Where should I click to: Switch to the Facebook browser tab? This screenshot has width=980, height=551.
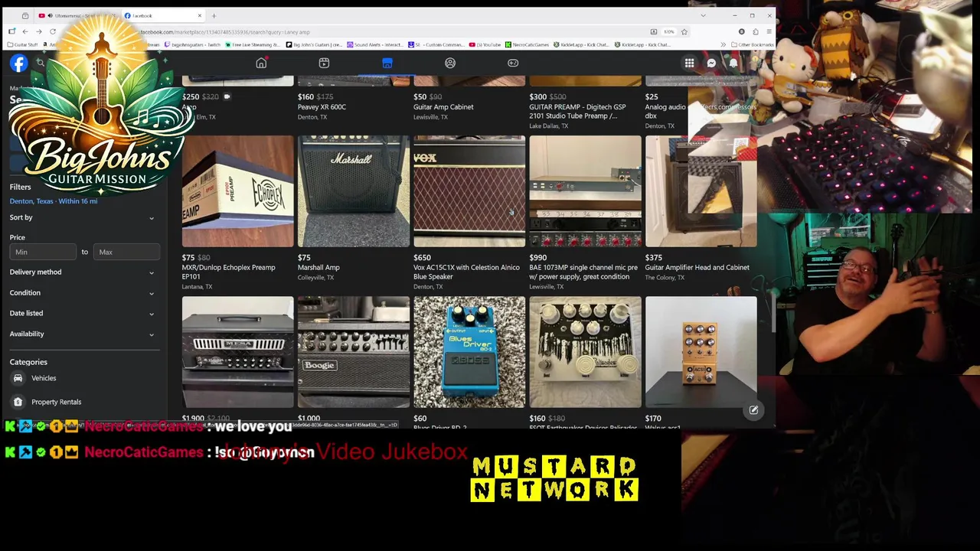tap(163, 15)
